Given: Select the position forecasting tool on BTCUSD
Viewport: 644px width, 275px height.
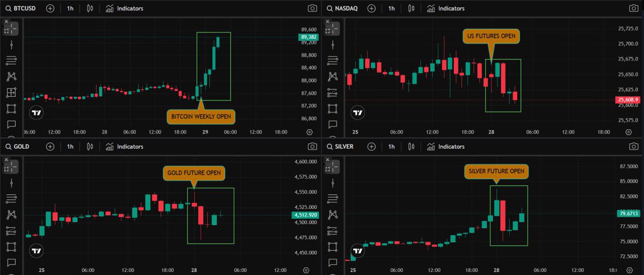Looking at the screenshot, I should [11, 93].
